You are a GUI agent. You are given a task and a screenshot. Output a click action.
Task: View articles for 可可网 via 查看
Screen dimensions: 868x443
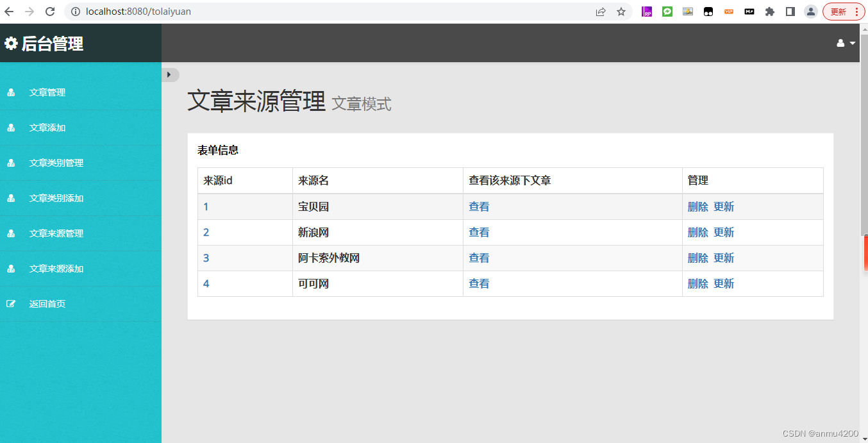tap(479, 283)
